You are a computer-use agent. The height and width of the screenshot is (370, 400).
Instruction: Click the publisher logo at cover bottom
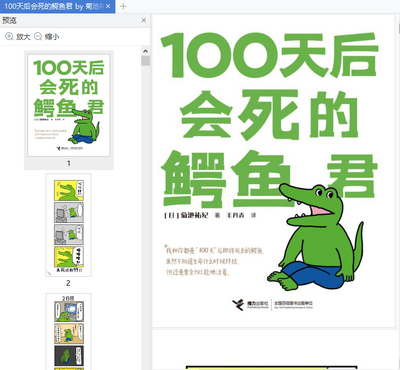[272, 304]
